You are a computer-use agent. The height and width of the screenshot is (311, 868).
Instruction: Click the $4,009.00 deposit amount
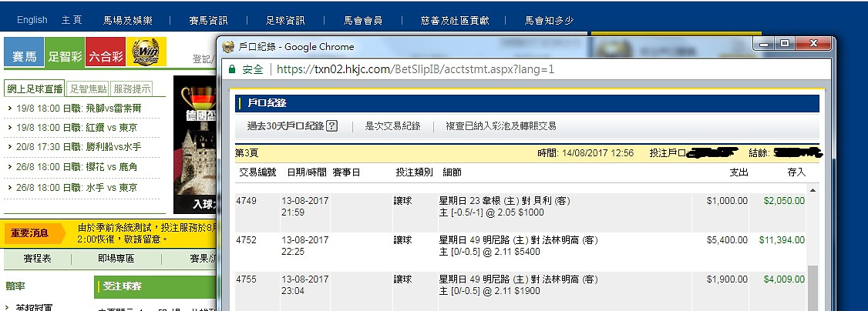tap(785, 279)
